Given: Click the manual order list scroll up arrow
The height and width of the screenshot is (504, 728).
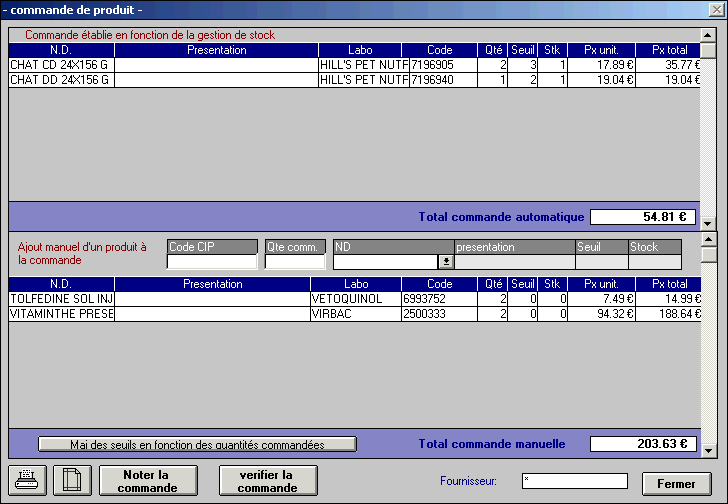Looking at the screenshot, I should pyautogui.click(x=708, y=240).
